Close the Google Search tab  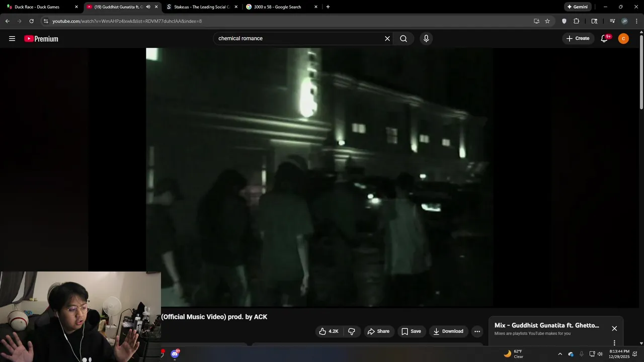point(316,7)
